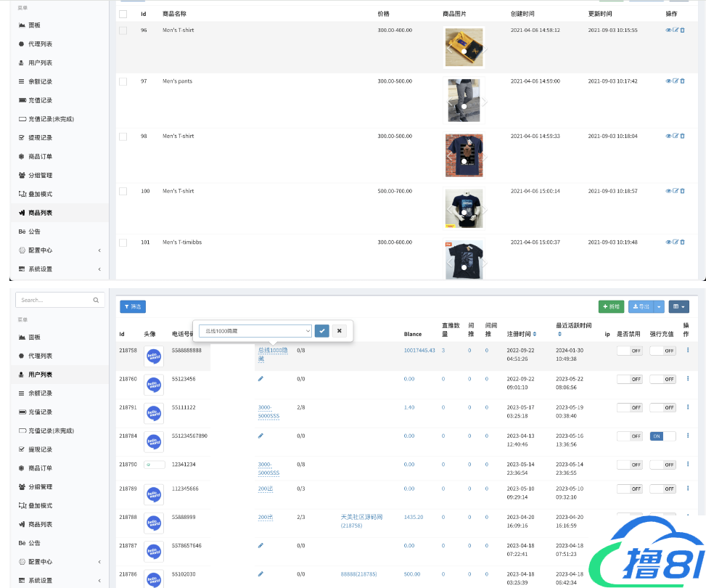Cancel the group edit popup with the X
The width and height of the screenshot is (706, 588).
(339, 331)
